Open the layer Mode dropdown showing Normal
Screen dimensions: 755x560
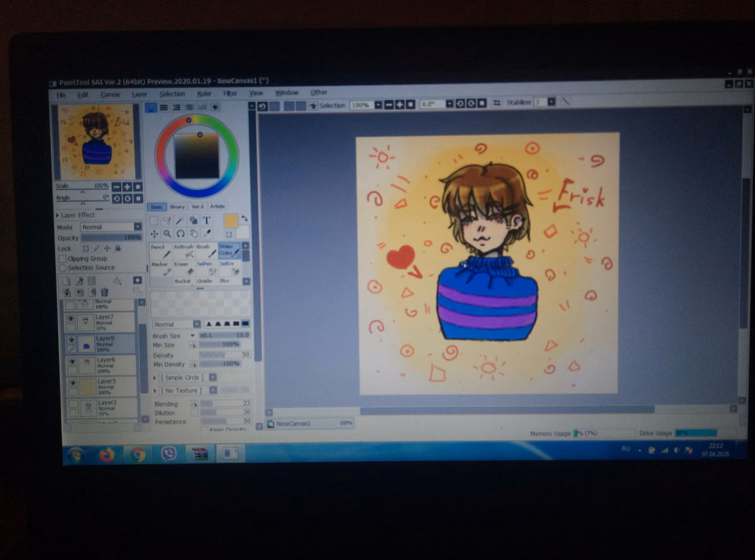[x=111, y=227]
